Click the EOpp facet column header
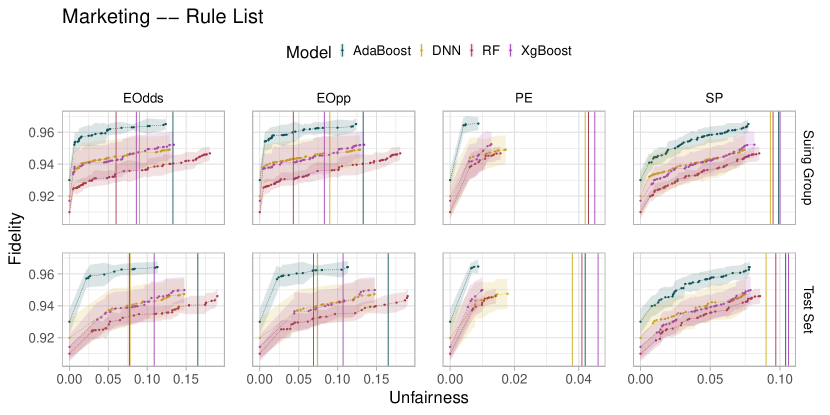 333,98
